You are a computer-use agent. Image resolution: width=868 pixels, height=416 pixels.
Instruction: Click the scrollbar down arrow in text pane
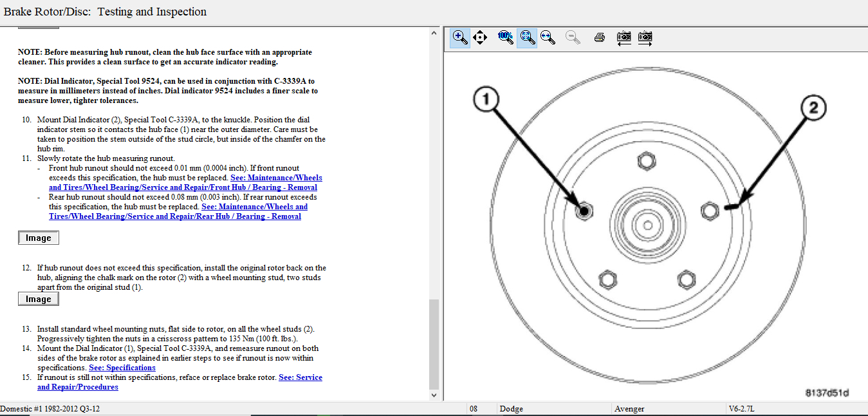tap(434, 395)
